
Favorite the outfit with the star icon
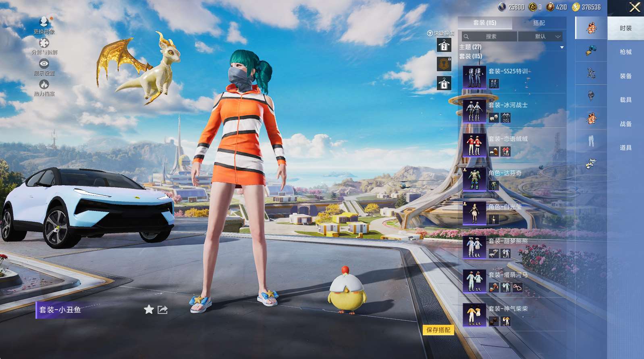pyautogui.click(x=149, y=309)
